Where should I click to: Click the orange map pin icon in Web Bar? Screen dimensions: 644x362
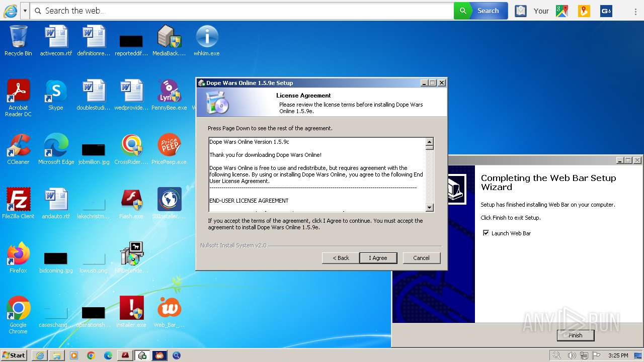click(x=584, y=11)
